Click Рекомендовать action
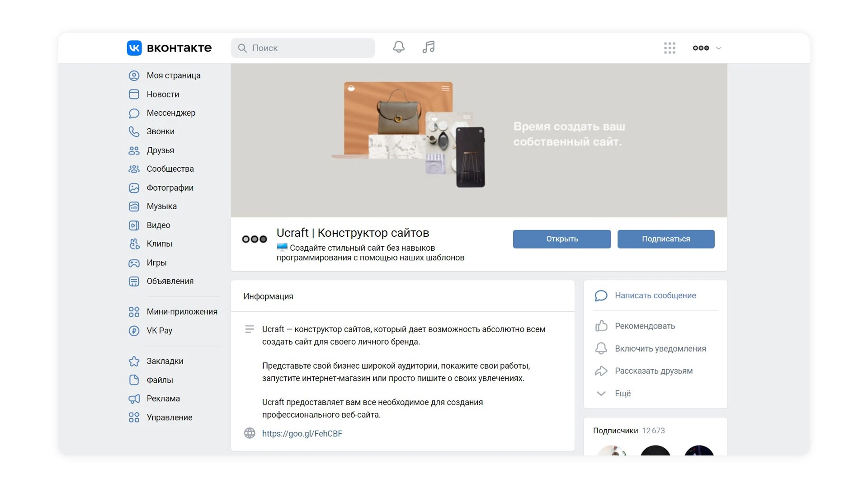Viewport: 868px width, 488px height. tap(645, 326)
